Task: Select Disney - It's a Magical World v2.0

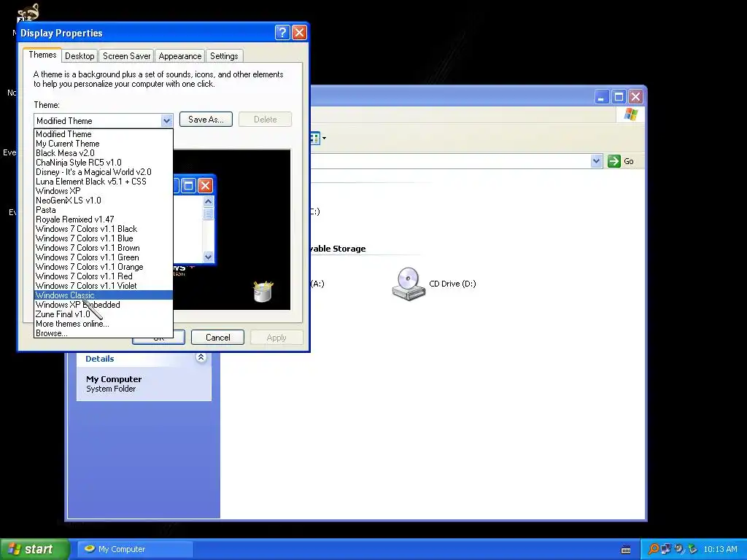Action: click(x=104, y=172)
